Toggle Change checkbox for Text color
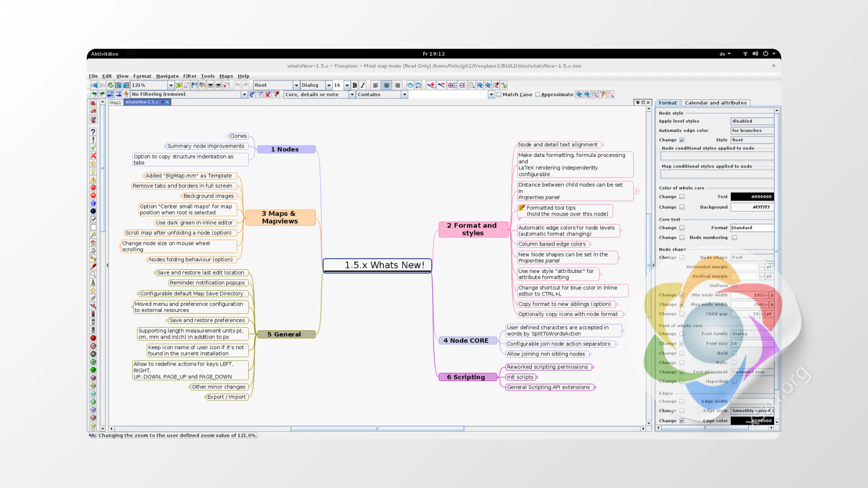868x488 pixels. pos(682,197)
